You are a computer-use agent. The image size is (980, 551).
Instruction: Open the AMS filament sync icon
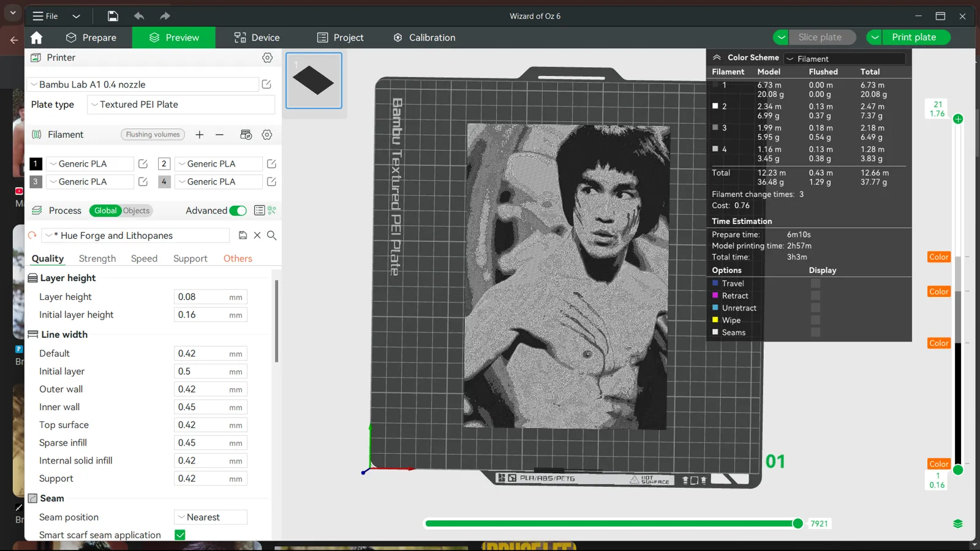246,135
